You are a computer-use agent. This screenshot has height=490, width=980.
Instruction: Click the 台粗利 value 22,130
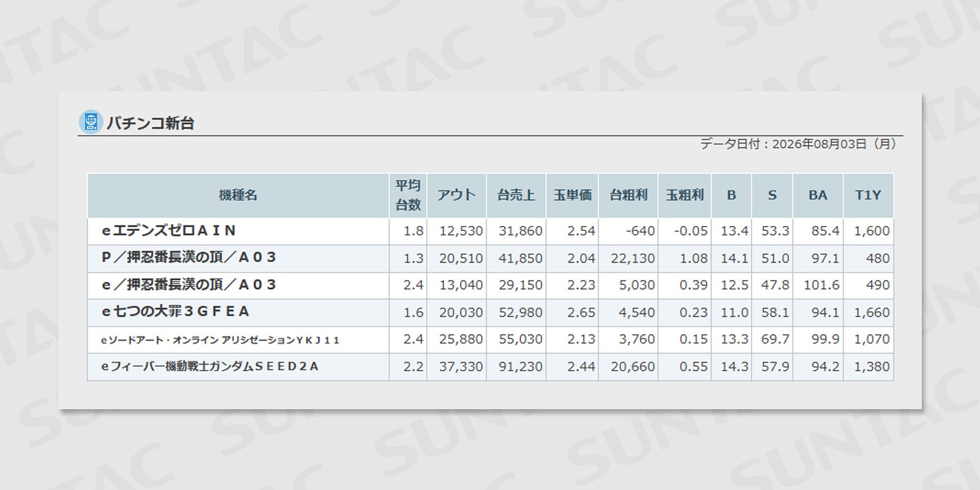[633, 258]
